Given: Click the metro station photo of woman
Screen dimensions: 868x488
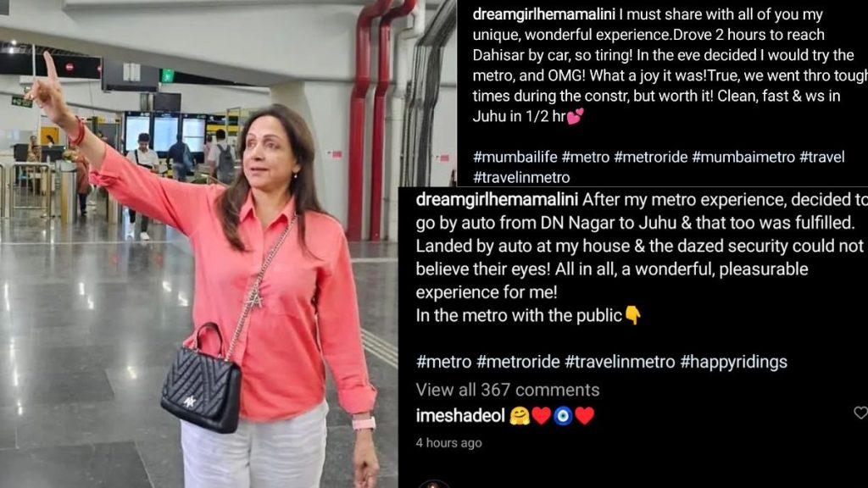Looking at the screenshot, I should point(199,244).
